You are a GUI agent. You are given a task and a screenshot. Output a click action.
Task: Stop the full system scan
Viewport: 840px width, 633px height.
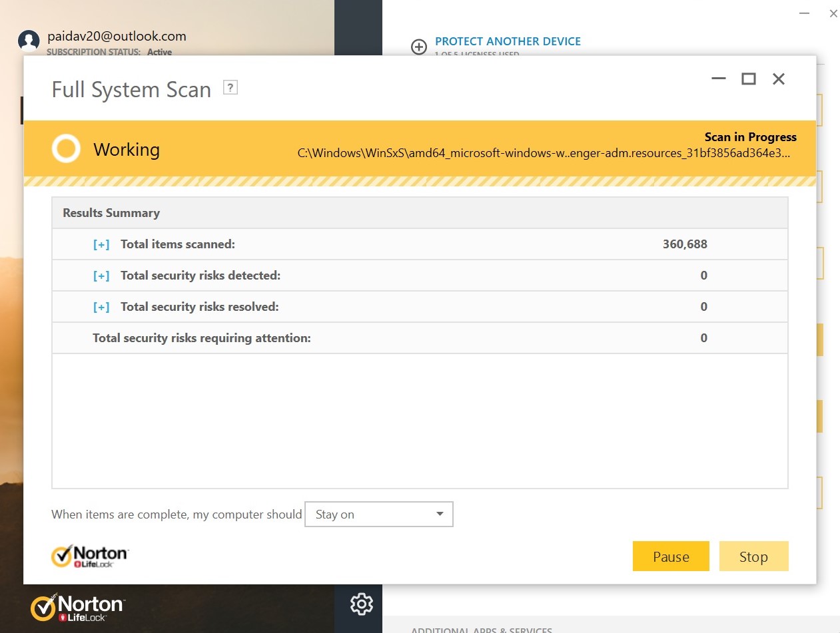pos(753,556)
